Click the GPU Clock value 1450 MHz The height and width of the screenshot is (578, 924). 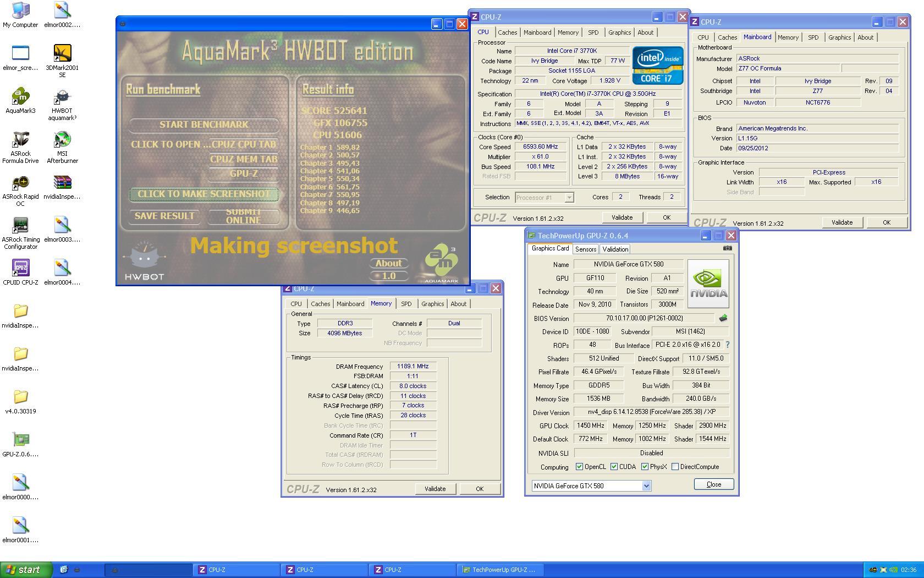click(x=591, y=426)
